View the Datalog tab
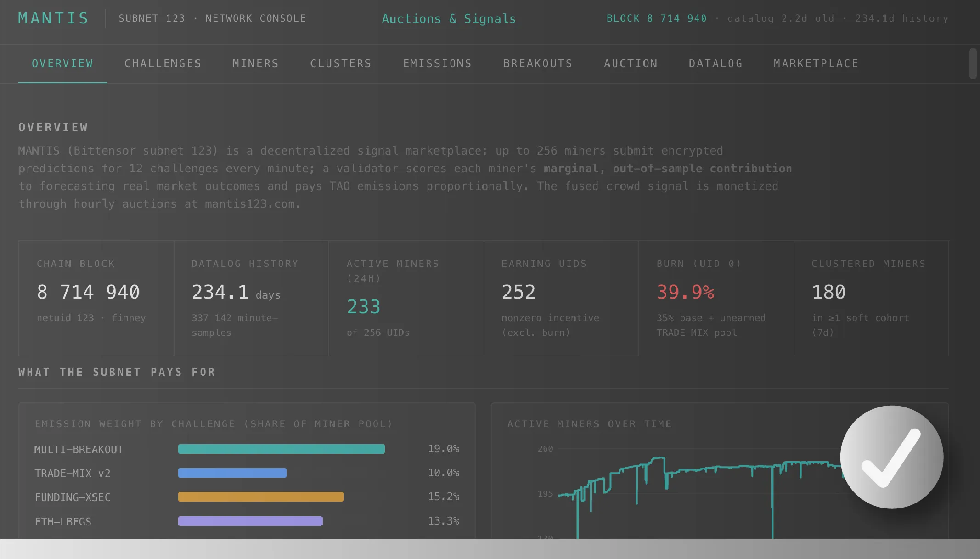The width and height of the screenshot is (980, 559). pyautogui.click(x=715, y=63)
